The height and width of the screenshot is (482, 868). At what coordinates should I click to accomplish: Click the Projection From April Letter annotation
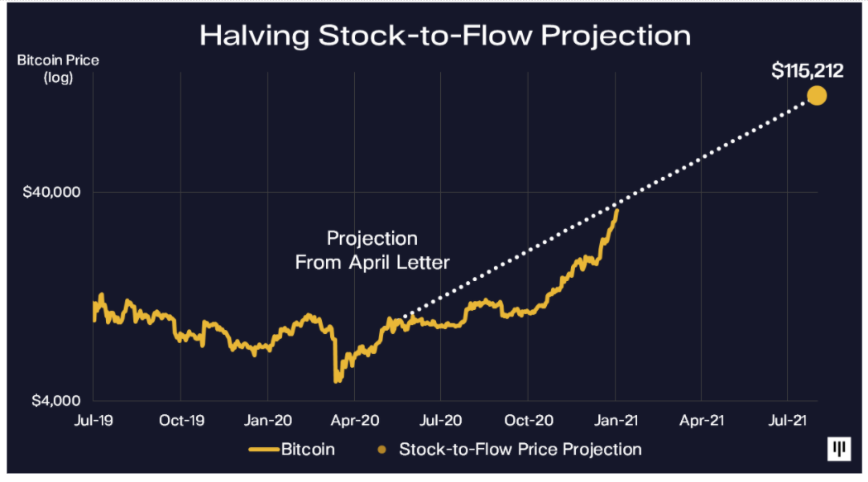coord(372,251)
